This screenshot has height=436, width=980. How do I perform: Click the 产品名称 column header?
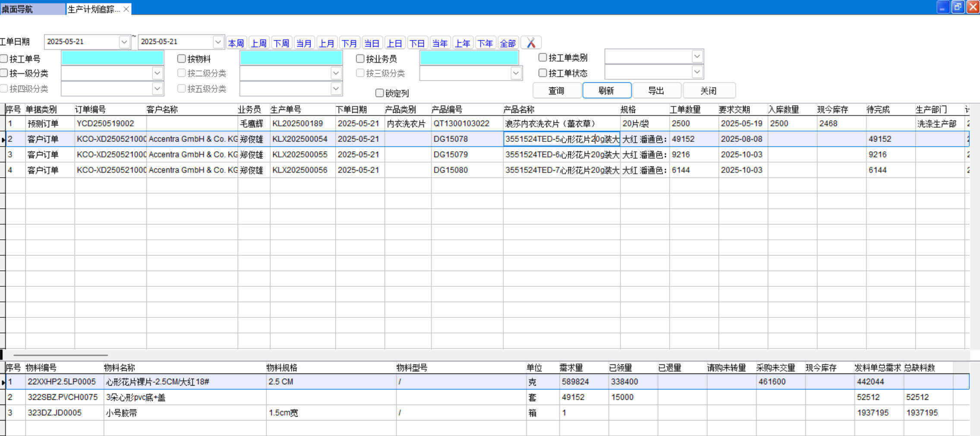point(519,110)
